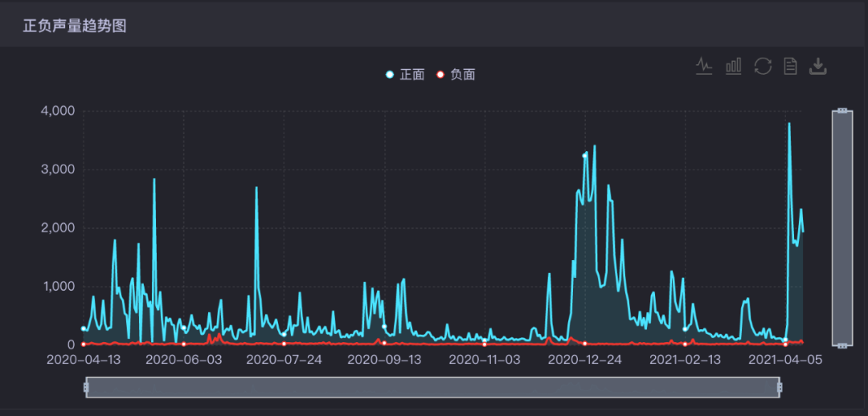Click the 正面 data point at 2020-04-13
Screen dimensions: 868x416
[x=83, y=328]
